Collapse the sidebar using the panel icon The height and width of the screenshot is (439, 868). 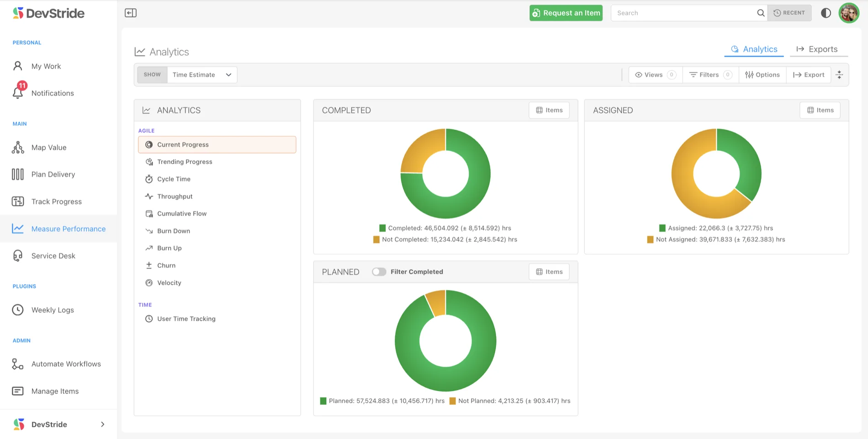click(131, 13)
